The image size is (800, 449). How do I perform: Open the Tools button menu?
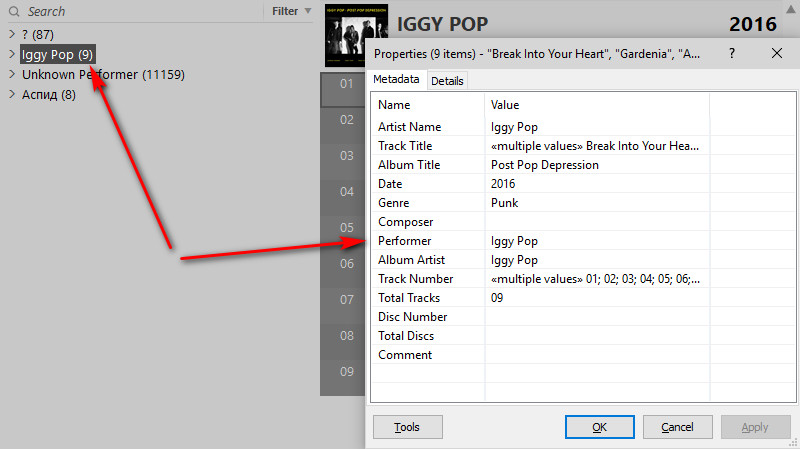coord(407,427)
